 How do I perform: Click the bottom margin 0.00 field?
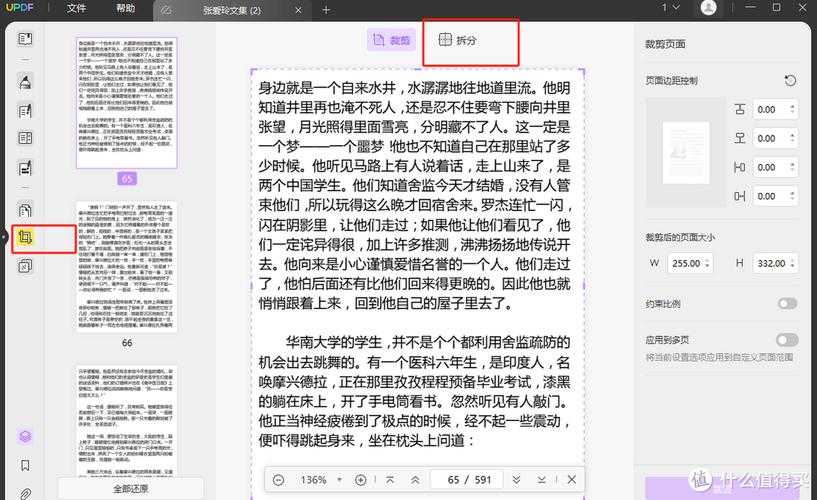coord(774,138)
